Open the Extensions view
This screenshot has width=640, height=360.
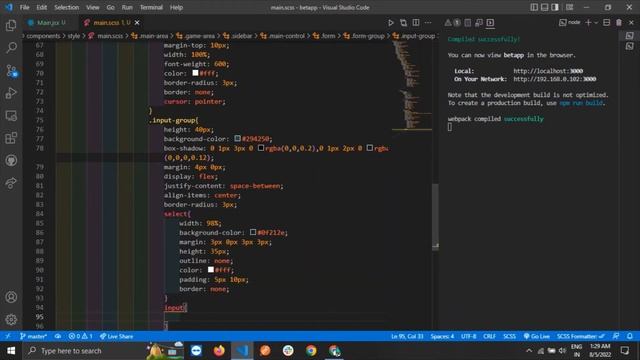pyautogui.click(x=11, y=138)
